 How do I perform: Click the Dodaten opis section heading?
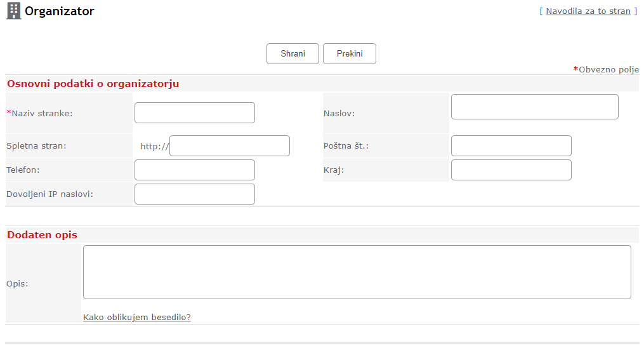point(43,235)
